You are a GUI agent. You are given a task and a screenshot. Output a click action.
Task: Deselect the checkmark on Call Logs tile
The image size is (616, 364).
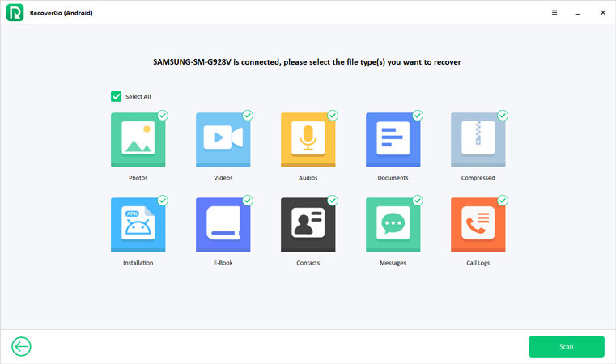click(503, 200)
